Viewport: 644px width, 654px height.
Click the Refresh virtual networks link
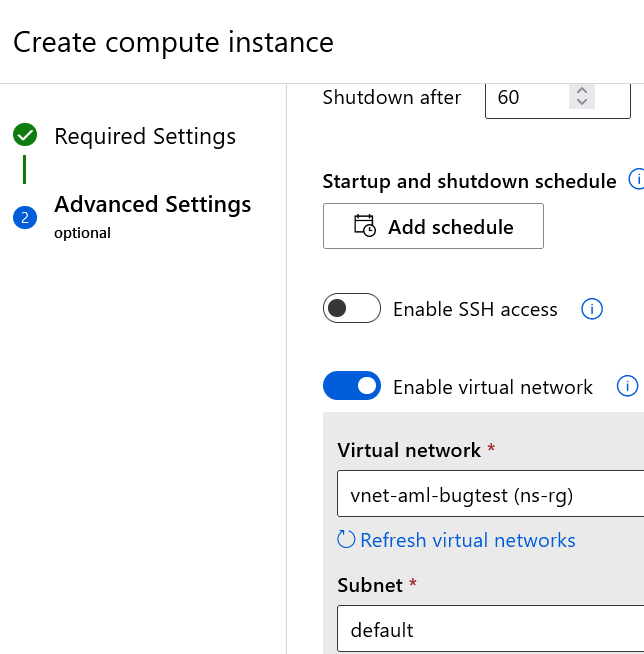pyautogui.click(x=467, y=540)
